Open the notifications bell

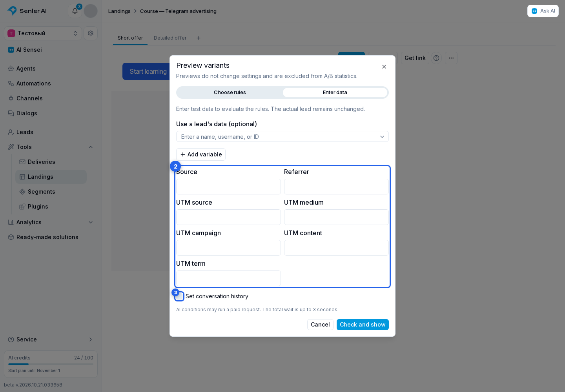click(x=75, y=11)
